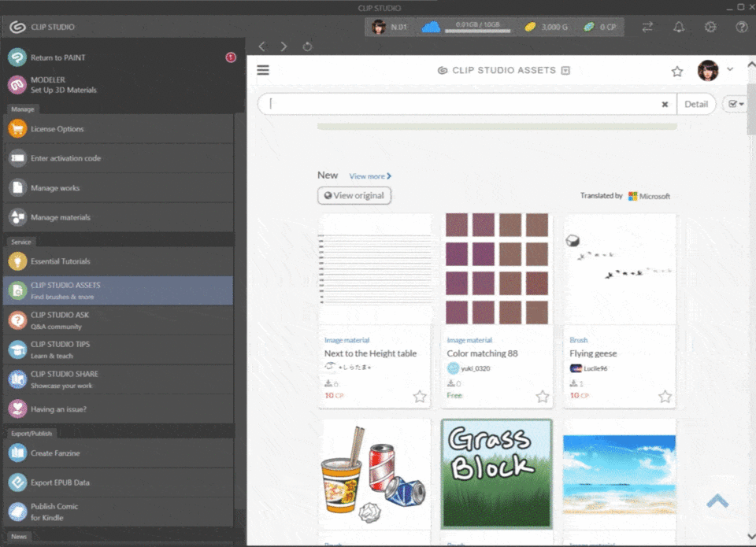This screenshot has height=547, width=756.
Task: Click the Having an issue heart icon
Action: point(17,408)
